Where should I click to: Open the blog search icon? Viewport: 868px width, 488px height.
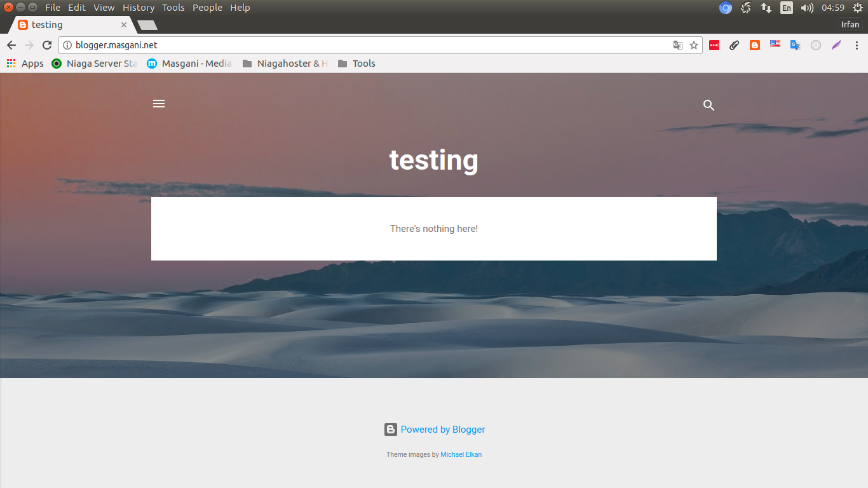709,105
